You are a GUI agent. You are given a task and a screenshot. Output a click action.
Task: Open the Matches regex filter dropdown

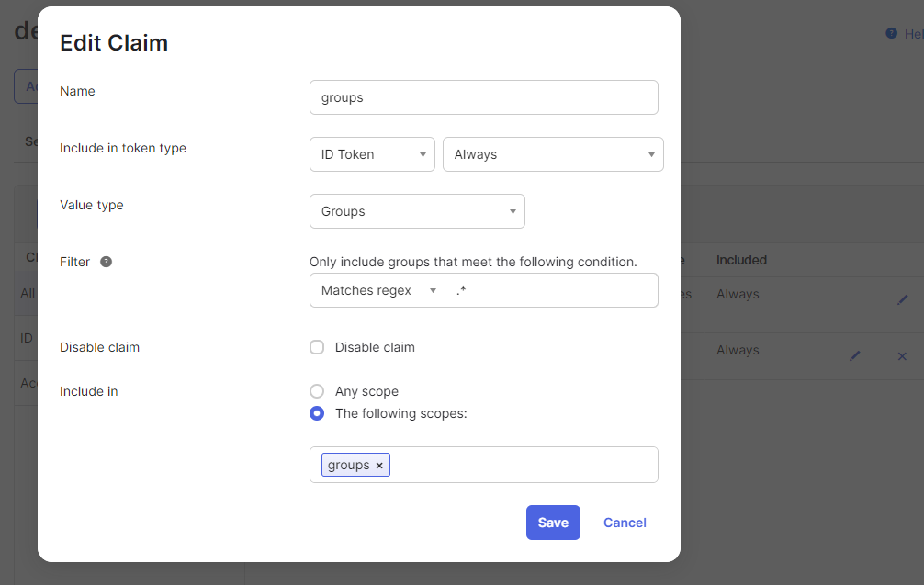point(377,290)
